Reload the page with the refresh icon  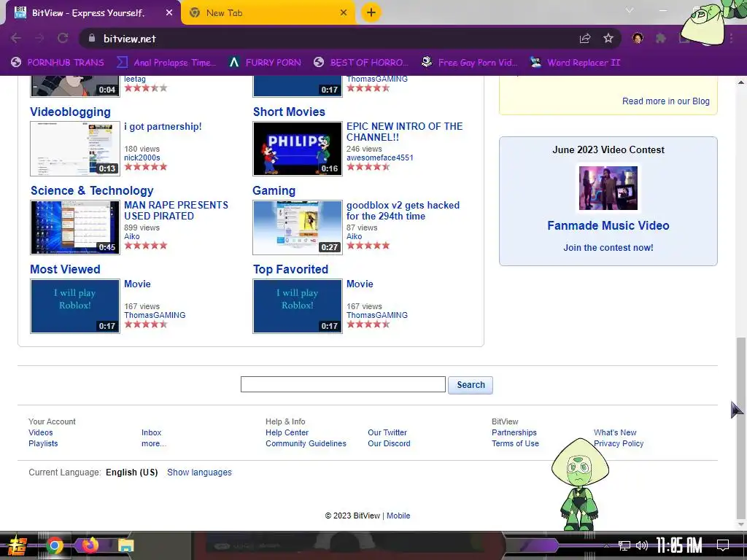point(63,38)
